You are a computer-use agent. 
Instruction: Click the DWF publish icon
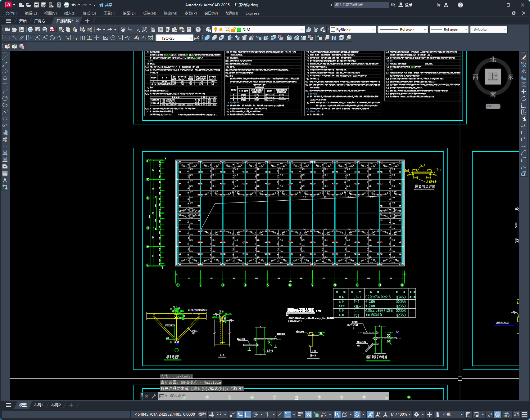point(52,29)
